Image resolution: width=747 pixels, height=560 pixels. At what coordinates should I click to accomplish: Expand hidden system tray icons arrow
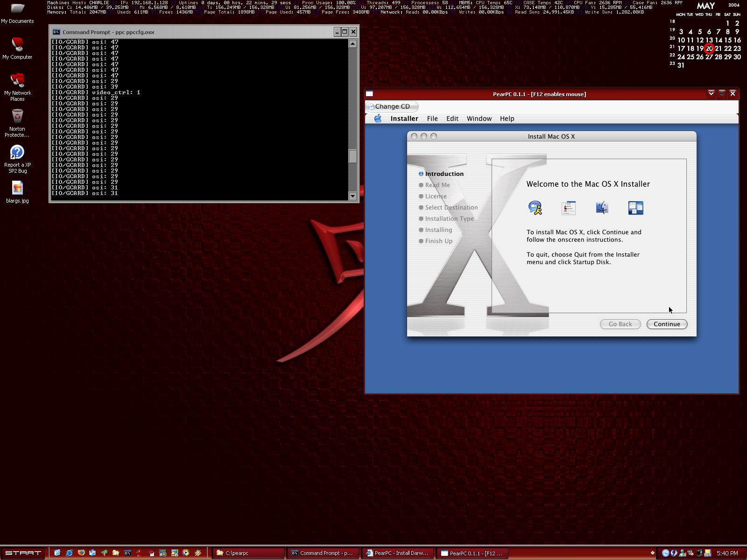tap(653, 553)
